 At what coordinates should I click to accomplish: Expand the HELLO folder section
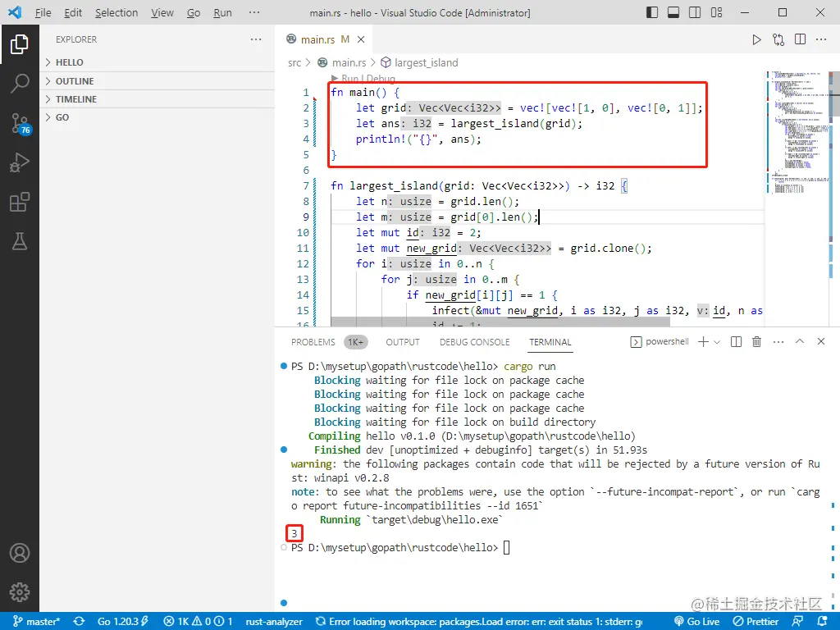pyautogui.click(x=157, y=62)
